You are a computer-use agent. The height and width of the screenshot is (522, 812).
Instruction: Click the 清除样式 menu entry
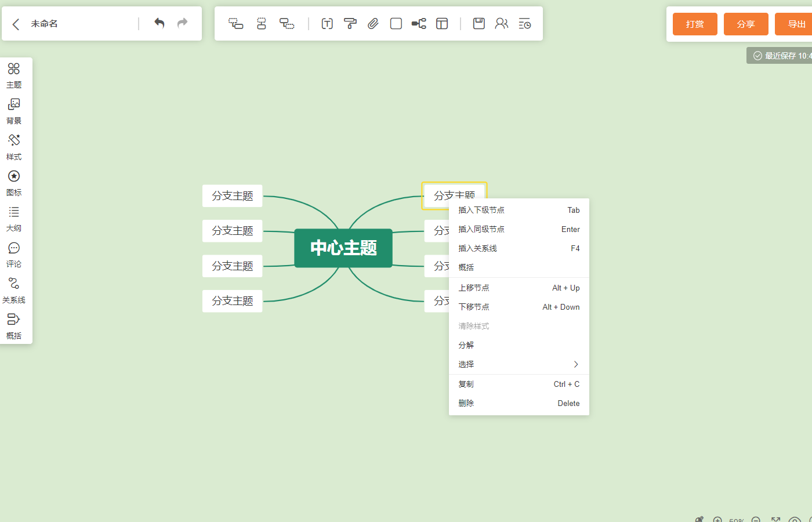519,326
